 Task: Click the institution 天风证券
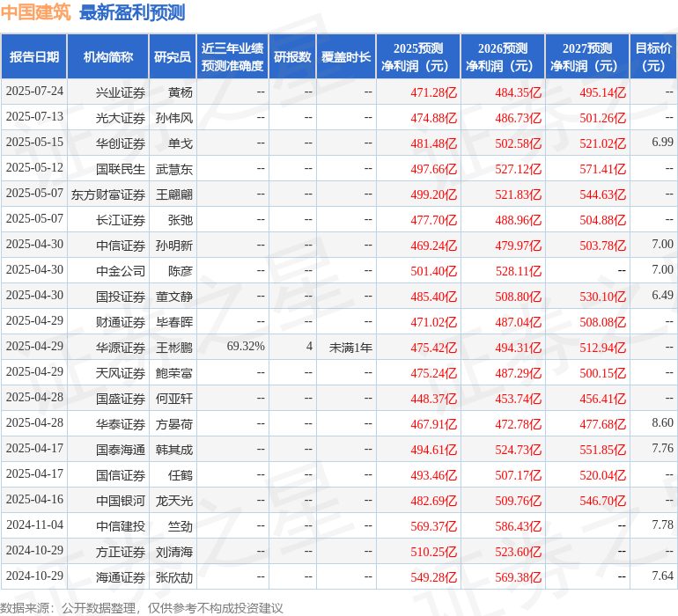[121, 373]
